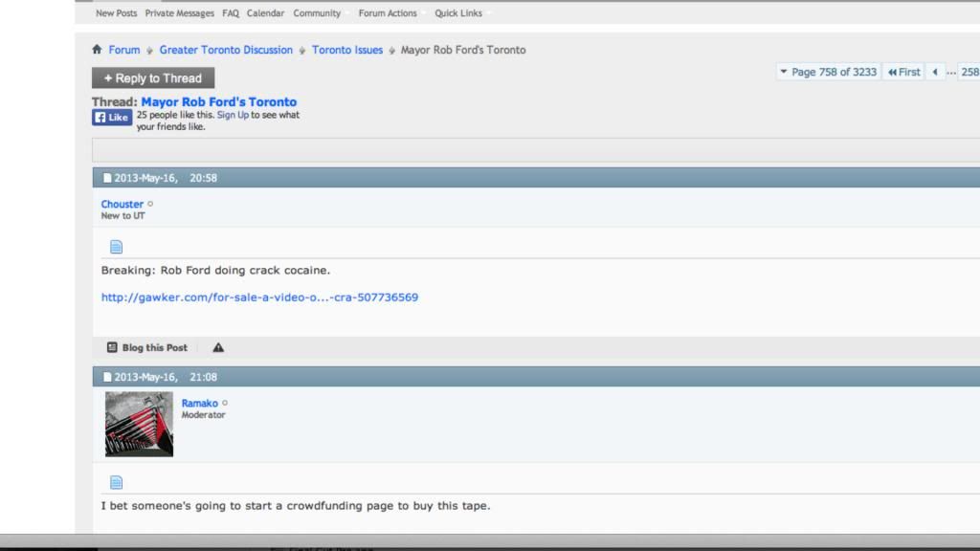Click Ramako's online status indicator
This screenshot has height=551, width=980.
pos(225,403)
